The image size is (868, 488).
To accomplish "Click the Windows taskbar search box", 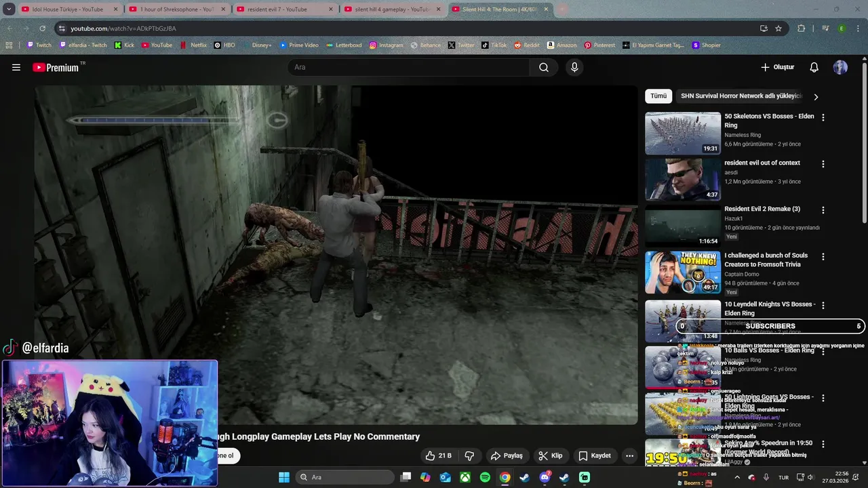I will [x=344, y=477].
